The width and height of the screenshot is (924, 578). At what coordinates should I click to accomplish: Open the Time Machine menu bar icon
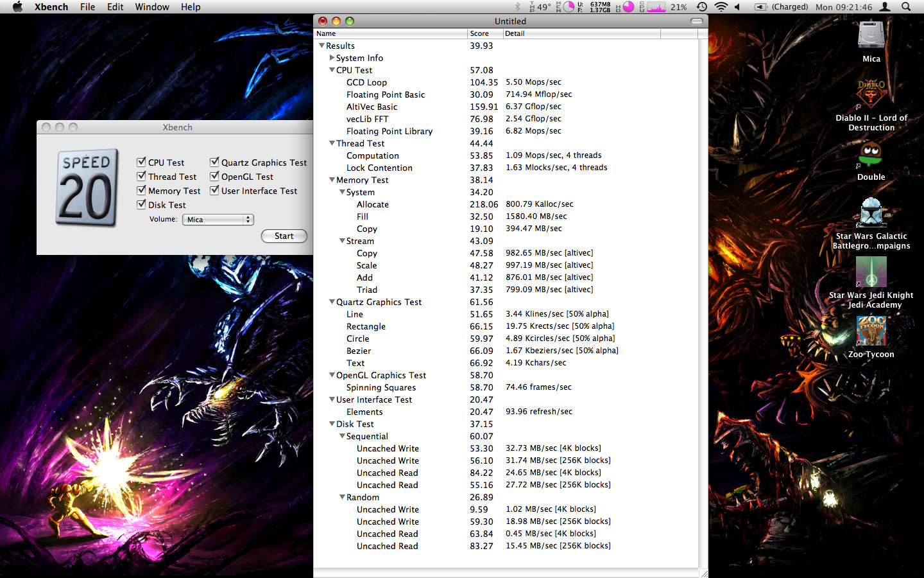pos(702,6)
